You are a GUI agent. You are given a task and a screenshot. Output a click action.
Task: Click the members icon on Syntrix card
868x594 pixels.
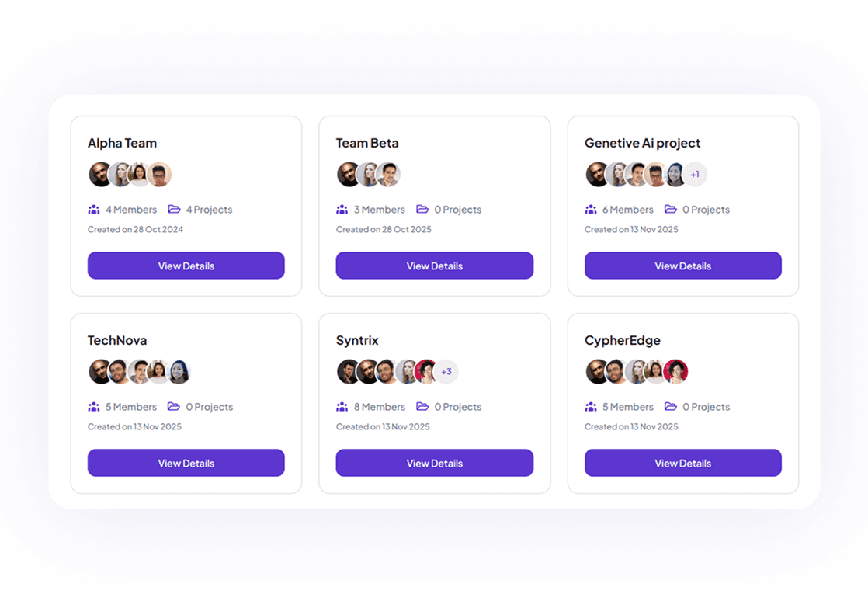tap(342, 406)
